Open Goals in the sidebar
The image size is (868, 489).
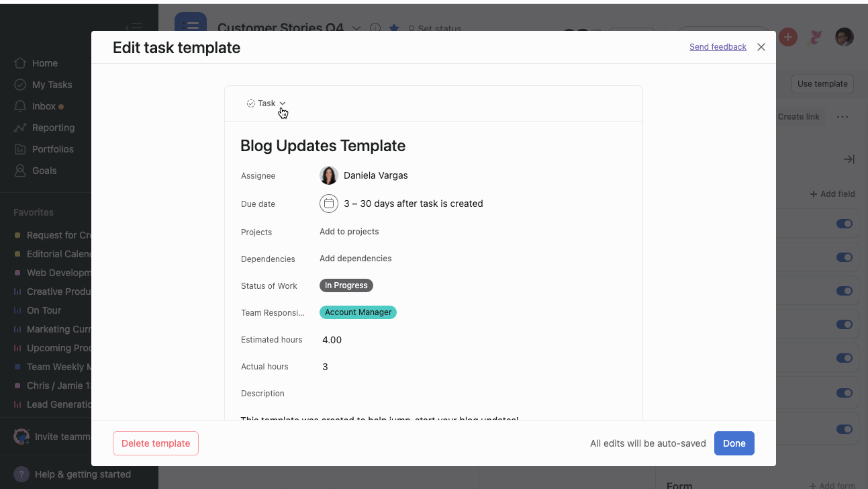44,170
